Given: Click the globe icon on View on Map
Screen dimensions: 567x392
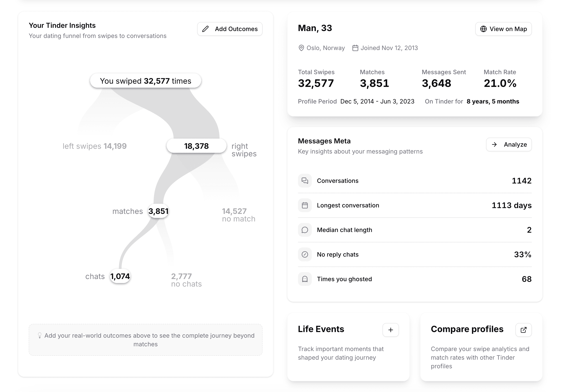Looking at the screenshot, I should (x=483, y=29).
